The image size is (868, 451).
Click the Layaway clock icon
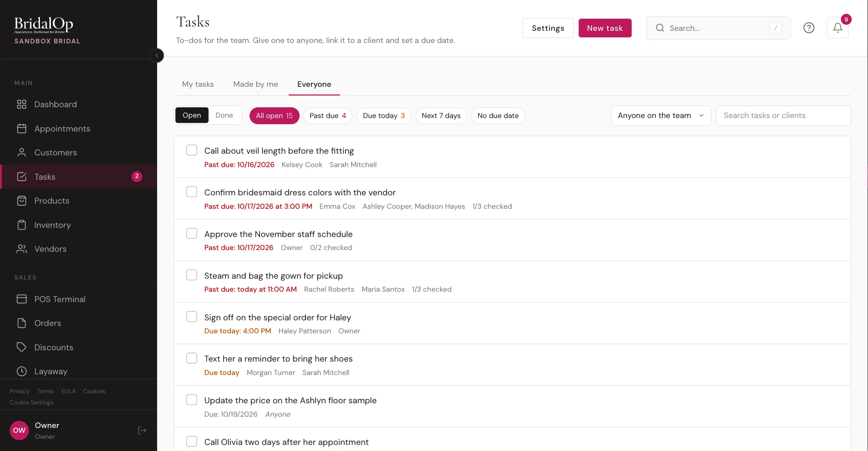22,371
